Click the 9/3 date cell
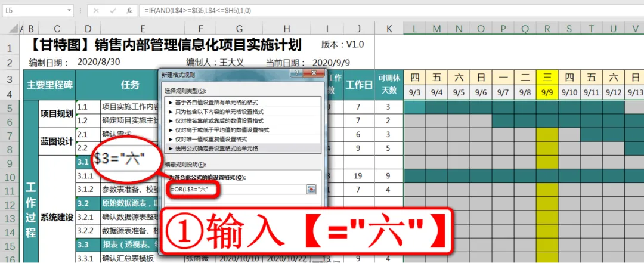Image resolution: width=644 pixels, height=263 pixels. point(415,93)
